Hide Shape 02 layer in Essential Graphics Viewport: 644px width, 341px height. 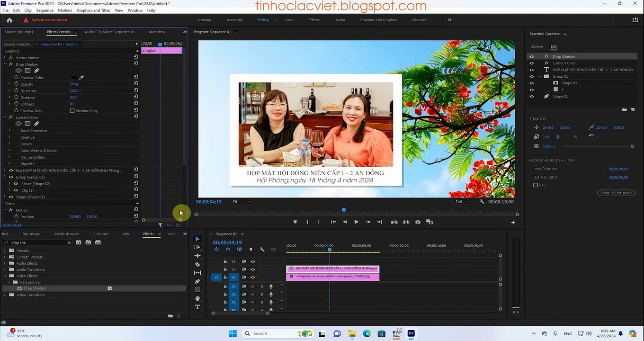[x=531, y=83]
